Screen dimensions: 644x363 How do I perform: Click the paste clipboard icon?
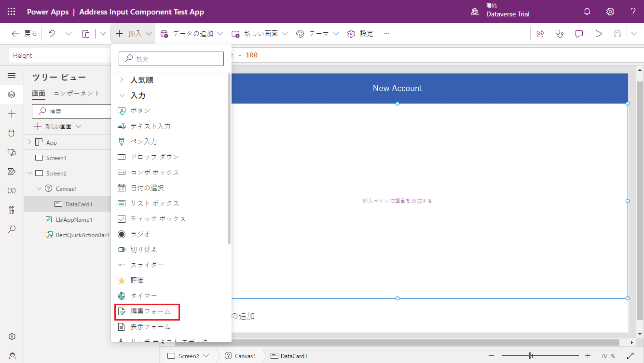pyautogui.click(x=86, y=34)
